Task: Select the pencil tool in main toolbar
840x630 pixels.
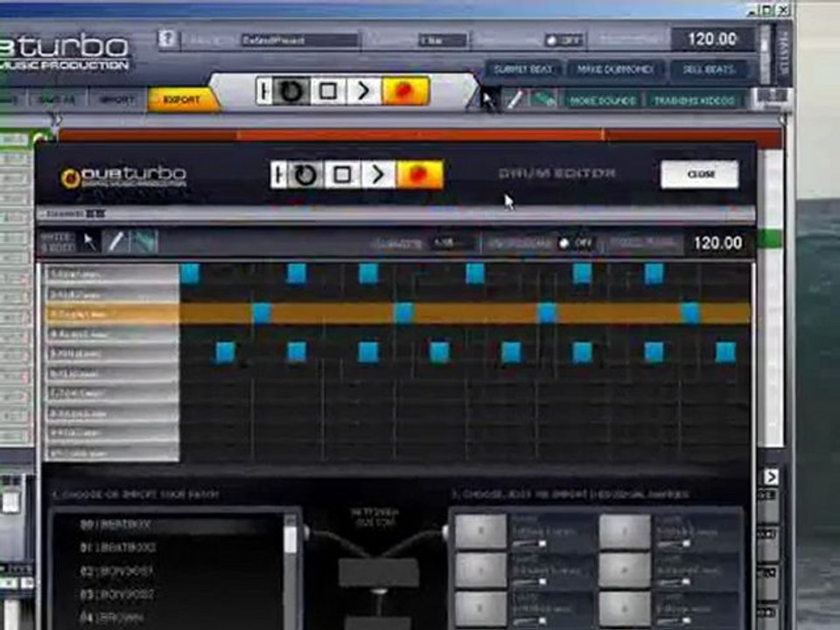Action: (x=514, y=100)
